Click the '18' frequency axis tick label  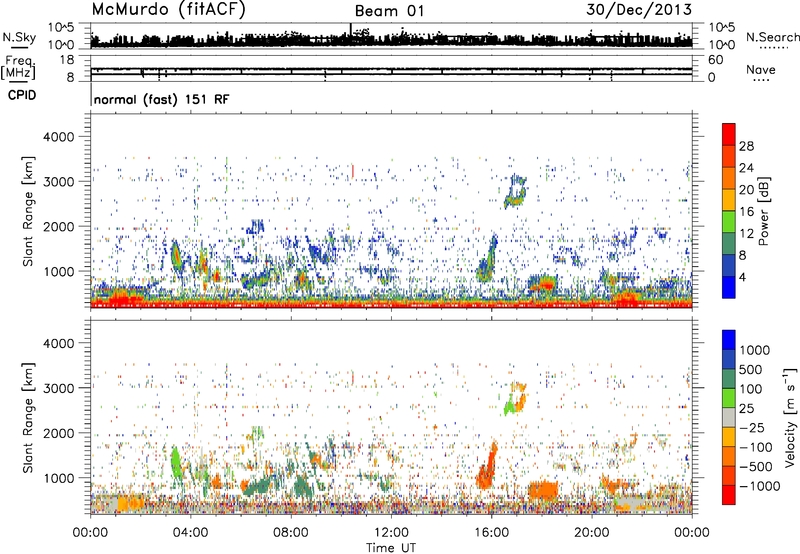[67, 60]
